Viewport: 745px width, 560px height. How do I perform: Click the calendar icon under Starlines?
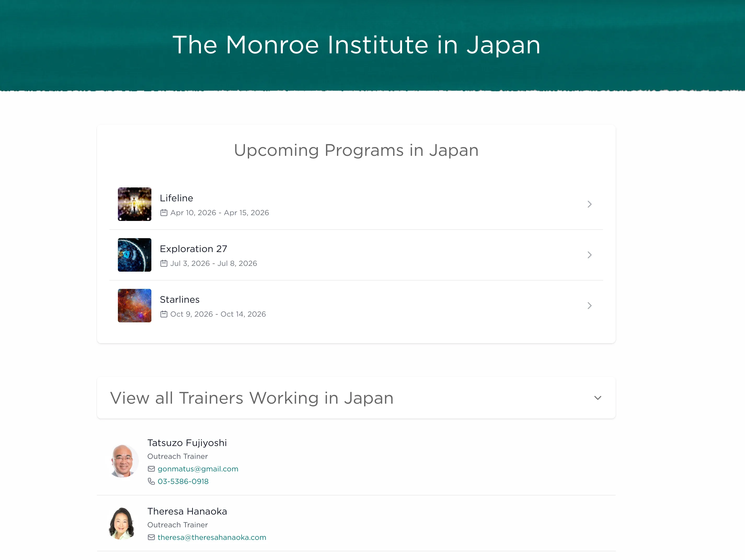tap(164, 314)
